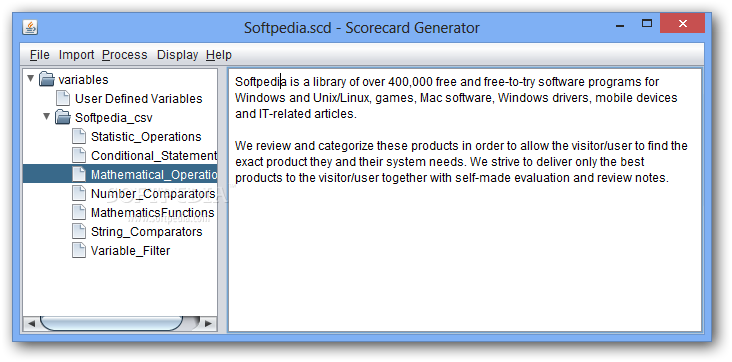Collapse the variables root node

30,78
